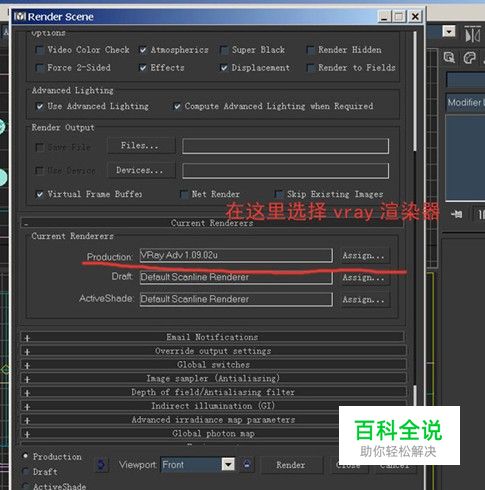Collapse the Current Renderers rollout
The width and height of the screenshot is (485, 490).
click(x=212, y=223)
